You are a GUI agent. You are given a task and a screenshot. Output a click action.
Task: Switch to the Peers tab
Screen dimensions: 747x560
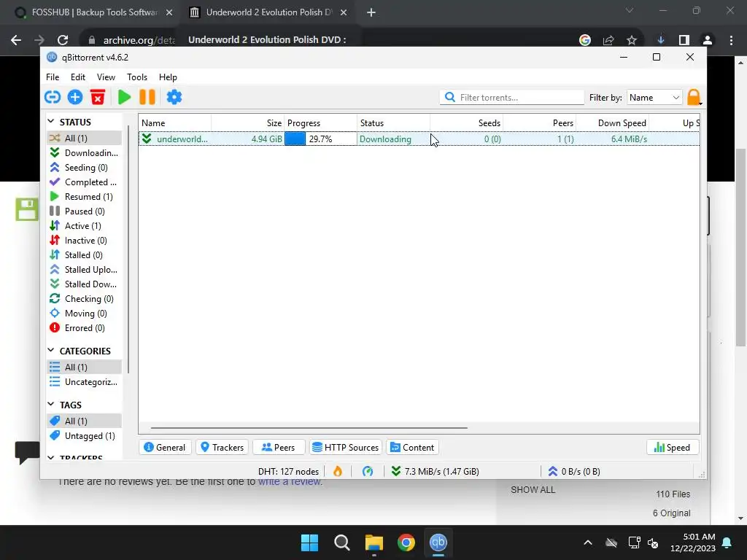click(279, 448)
